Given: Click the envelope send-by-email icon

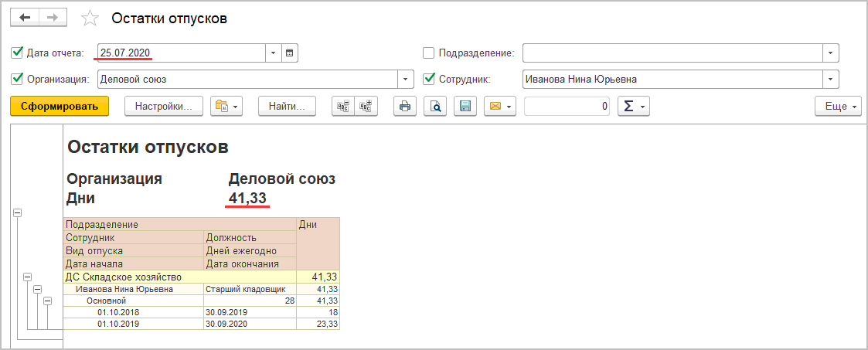Looking at the screenshot, I should point(495,107).
